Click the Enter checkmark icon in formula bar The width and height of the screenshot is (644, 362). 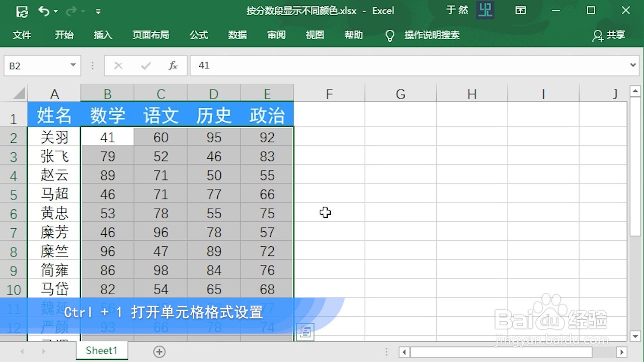tap(146, 65)
